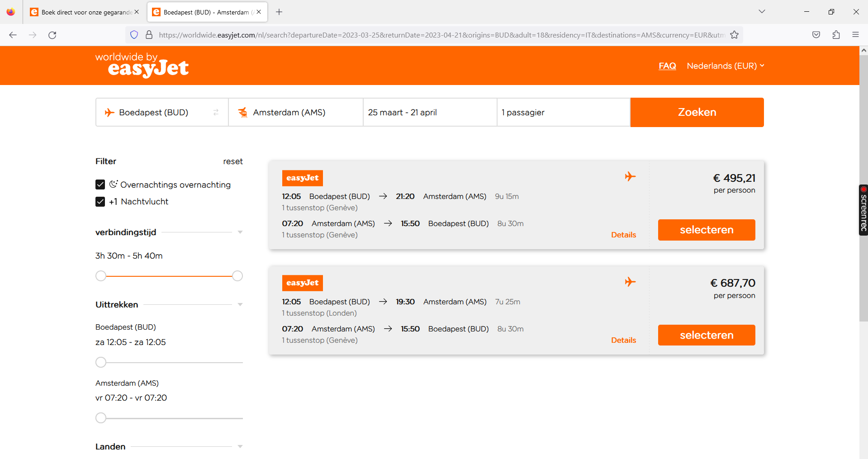This screenshot has height=459, width=868.
Task: Open the Firefox hamburger menu icon
Action: (x=856, y=34)
